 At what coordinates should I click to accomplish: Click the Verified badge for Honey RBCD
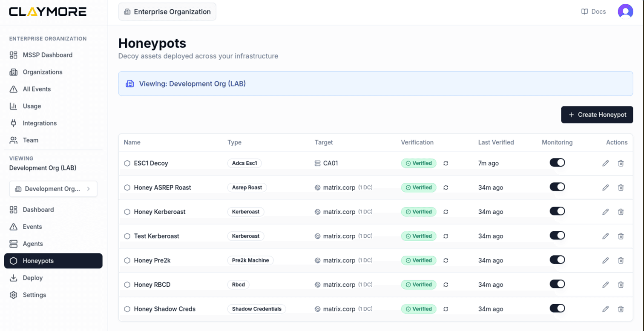point(419,285)
